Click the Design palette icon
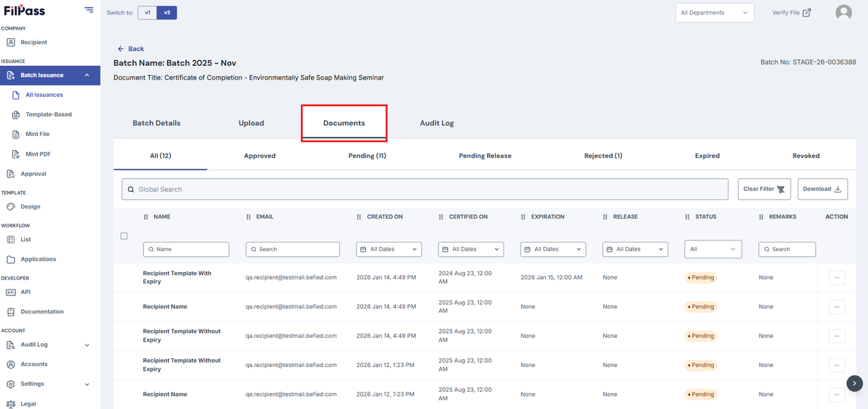868x409 pixels. point(11,206)
